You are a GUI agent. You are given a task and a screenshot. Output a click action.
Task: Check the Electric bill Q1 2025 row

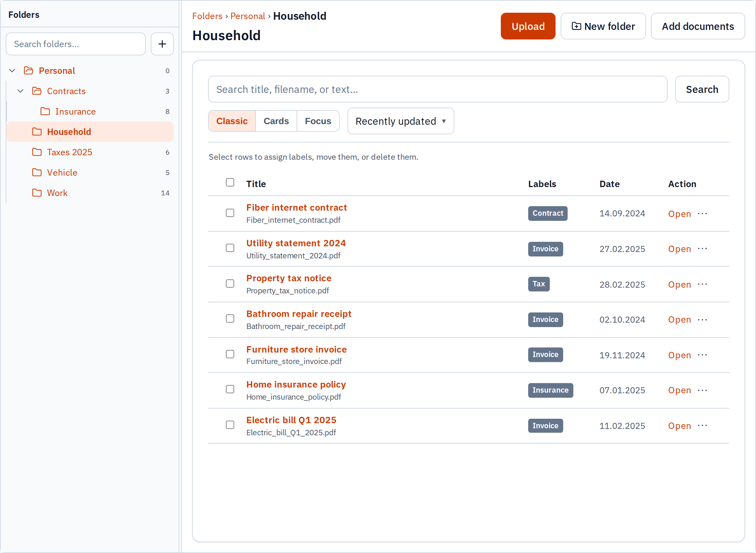(x=230, y=425)
